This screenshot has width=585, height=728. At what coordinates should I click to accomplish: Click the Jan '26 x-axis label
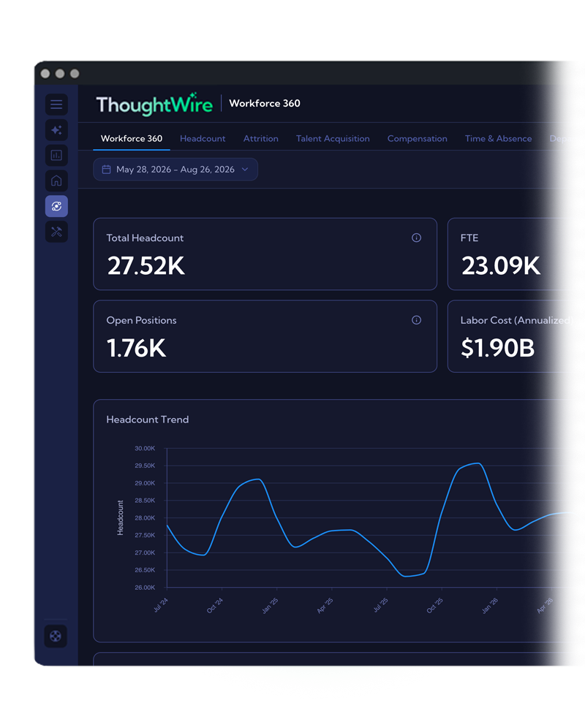[490, 606]
